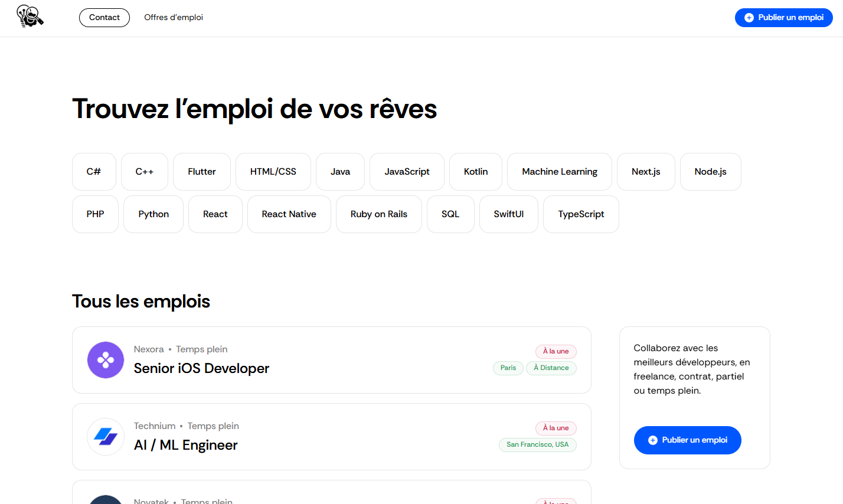This screenshot has height=504, width=843.
Task: Select the Flutter category tag
Action: coord(202,172)
